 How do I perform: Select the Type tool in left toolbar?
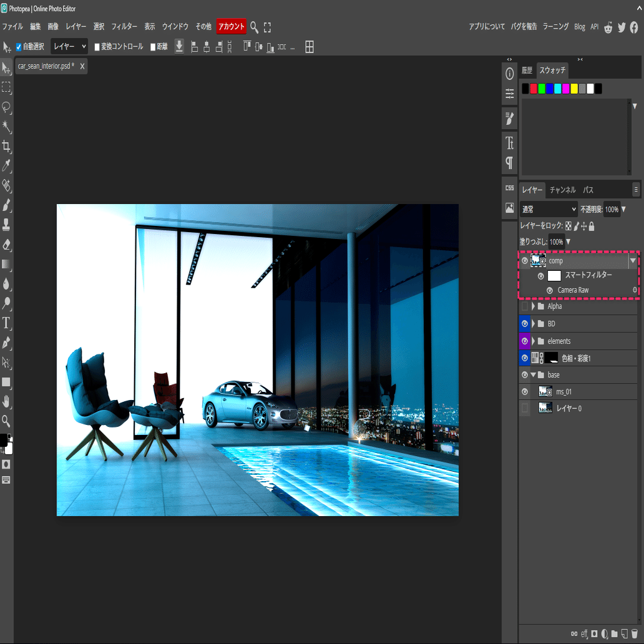coord(6,323)
